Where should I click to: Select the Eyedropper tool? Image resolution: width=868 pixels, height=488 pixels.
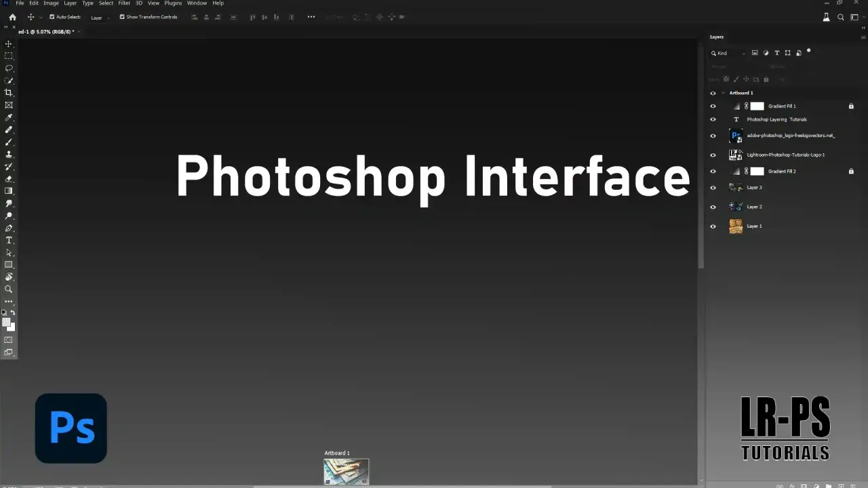[9, 117]
